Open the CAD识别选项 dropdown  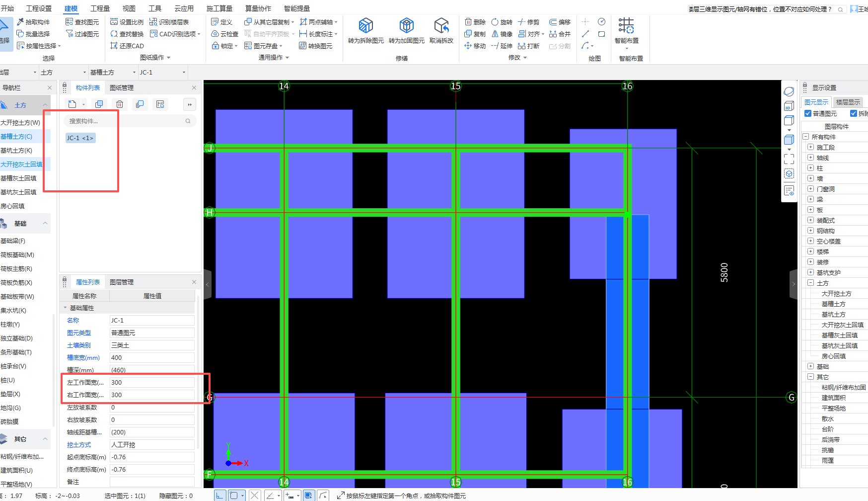pos(199,34)
